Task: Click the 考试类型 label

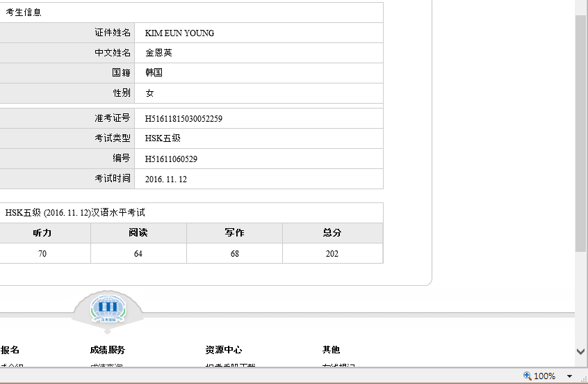Action: coord(112,138)
